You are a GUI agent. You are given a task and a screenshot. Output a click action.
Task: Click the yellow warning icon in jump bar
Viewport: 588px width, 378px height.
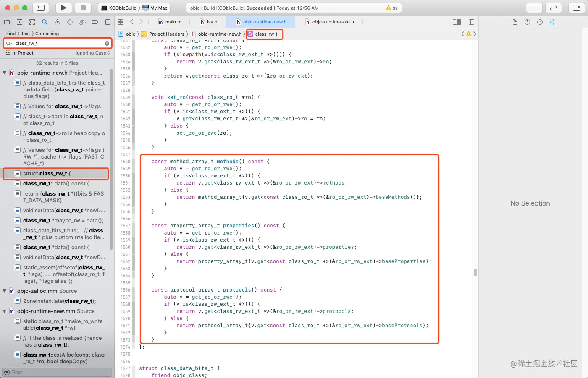point(469,34)
